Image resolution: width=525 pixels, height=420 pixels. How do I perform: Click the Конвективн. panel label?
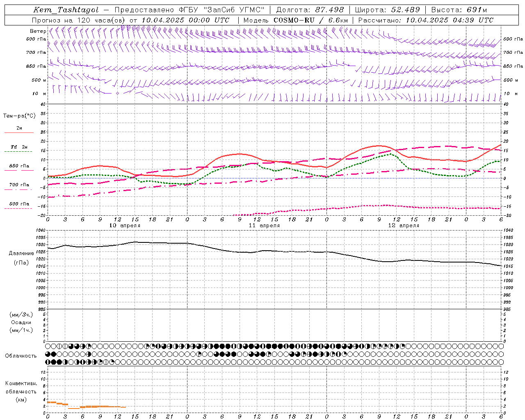21,383
